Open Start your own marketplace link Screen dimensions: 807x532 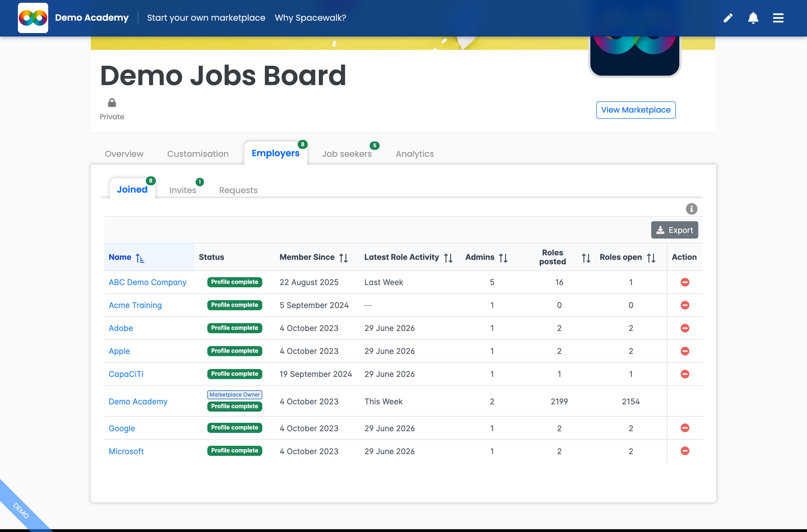pos(206,18)
